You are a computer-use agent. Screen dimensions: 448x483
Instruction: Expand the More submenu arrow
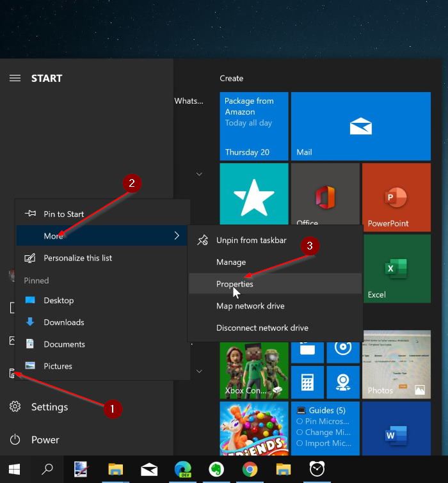177,235
